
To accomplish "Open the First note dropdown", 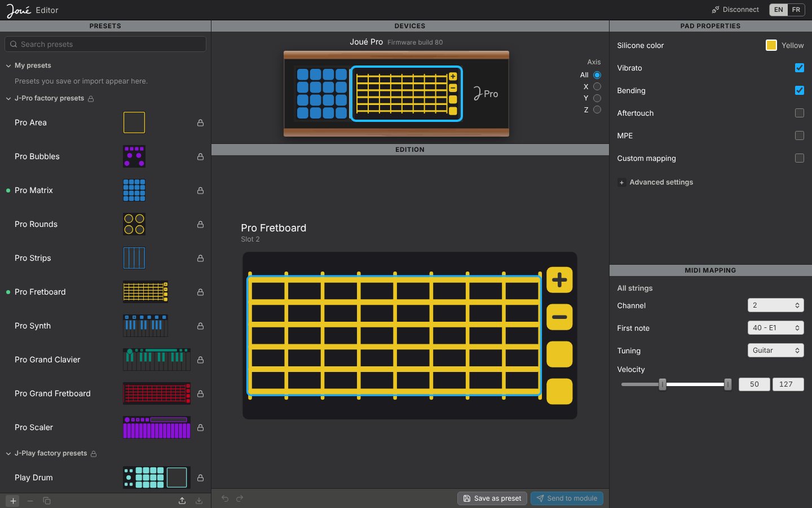I will pos(775,328).
